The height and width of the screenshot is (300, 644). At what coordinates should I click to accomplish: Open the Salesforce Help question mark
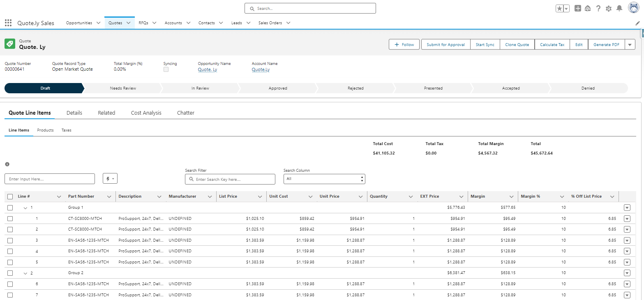(598, 8)
